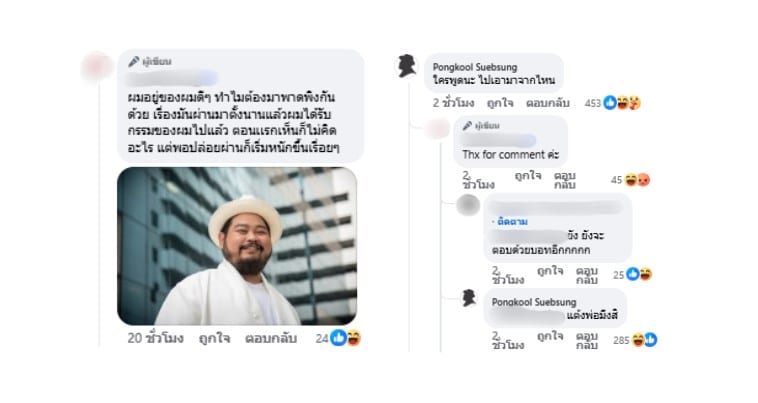The height and width of the screenshot is (403, 758).
Task: View reactions next to the 45 count
Action: click(x=637, y=180)
